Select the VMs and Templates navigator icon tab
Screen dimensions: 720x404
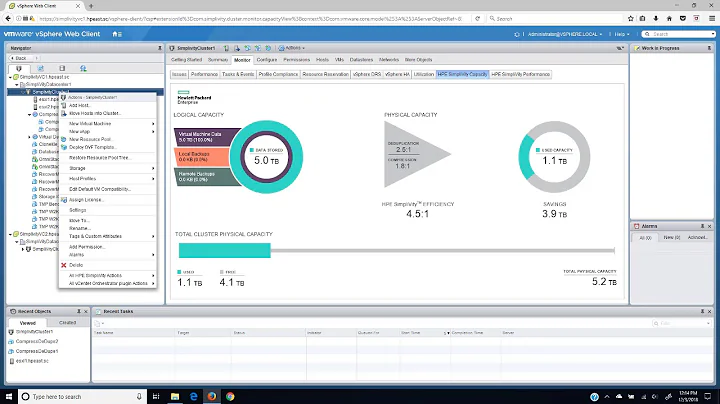(40, 68)
